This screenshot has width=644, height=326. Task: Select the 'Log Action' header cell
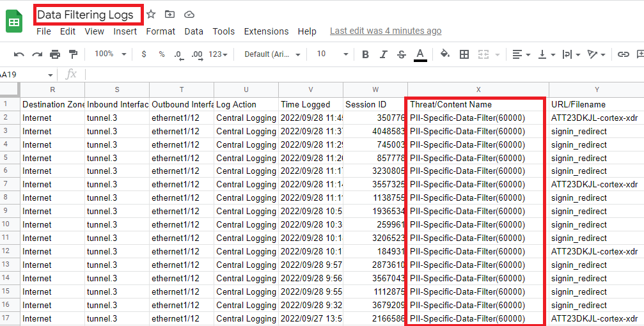pos(246,104)
